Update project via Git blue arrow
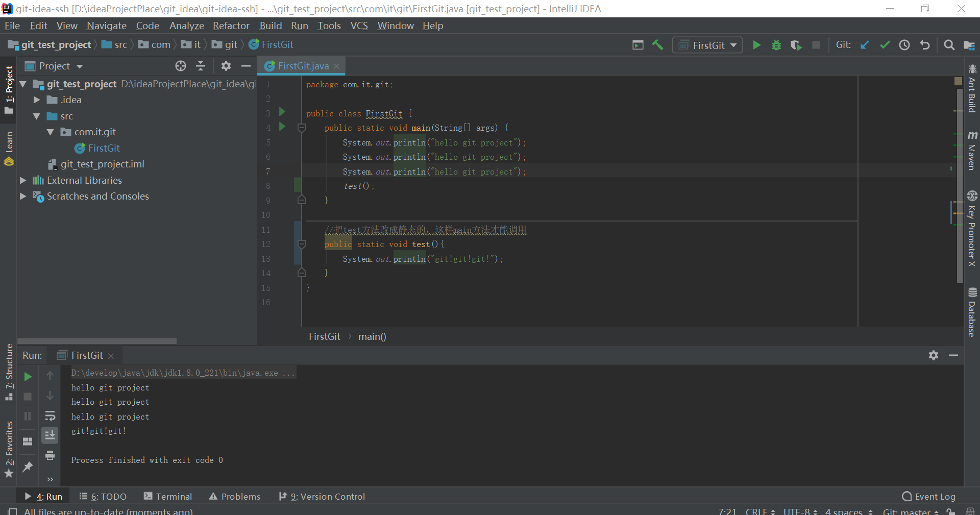980x515 pixels. 865,45
